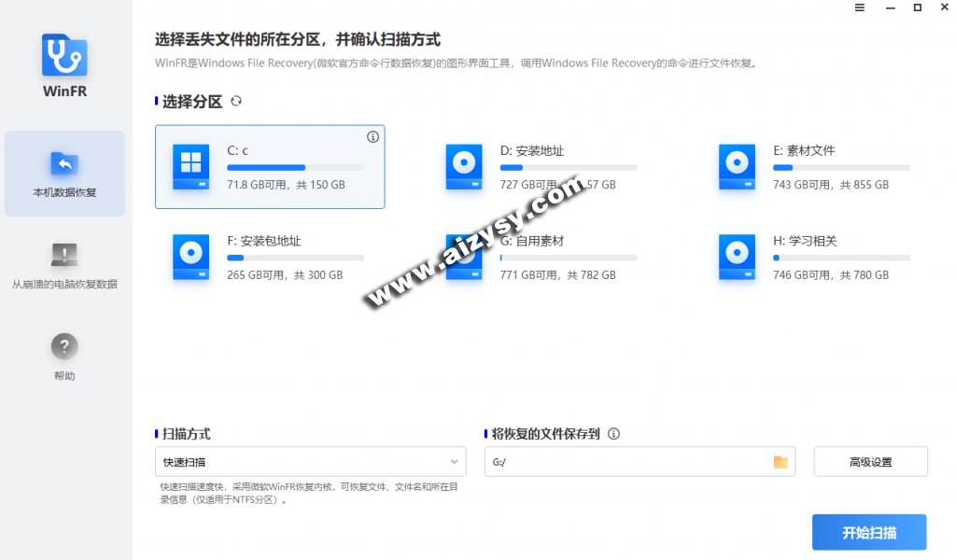
Task: Open 本机数据恢复 in the sidebar
Action: point(64,174)
